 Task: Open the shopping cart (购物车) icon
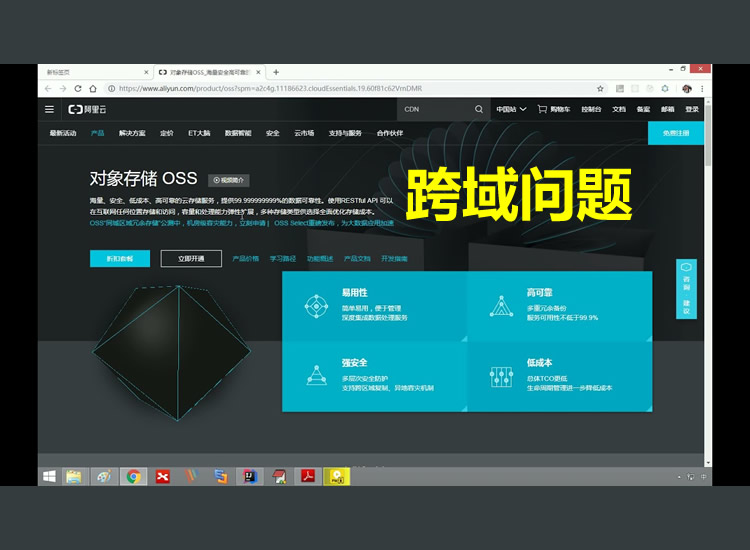coord(542,109)
